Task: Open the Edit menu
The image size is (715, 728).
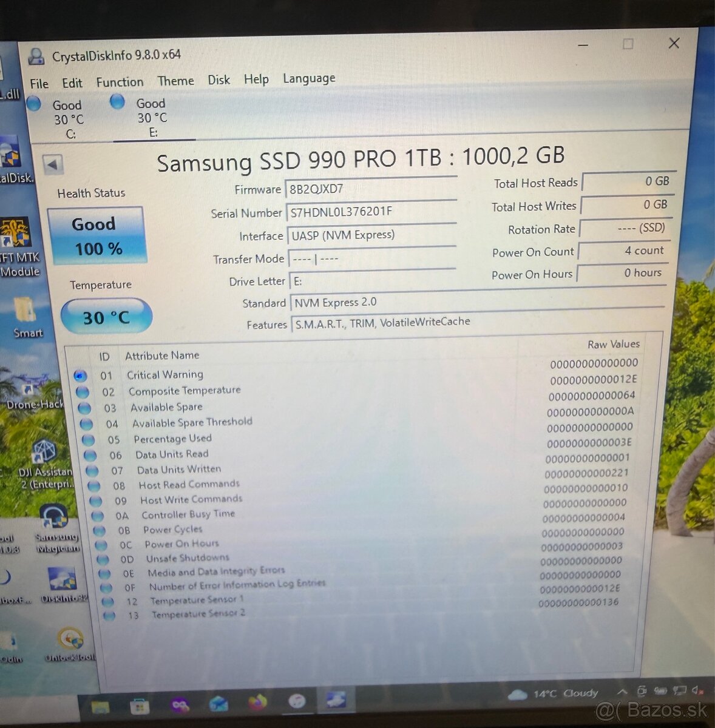Action: coord(72,83)
